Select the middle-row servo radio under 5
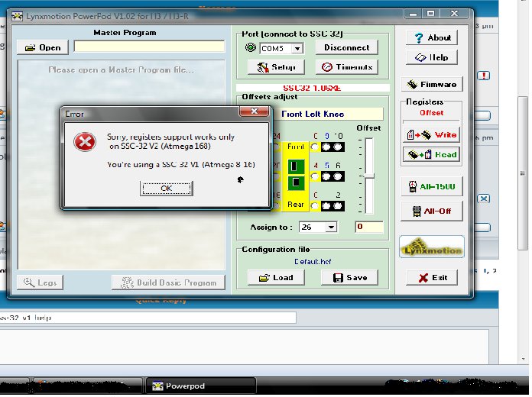532x397 pixels. tap(326, 176)
